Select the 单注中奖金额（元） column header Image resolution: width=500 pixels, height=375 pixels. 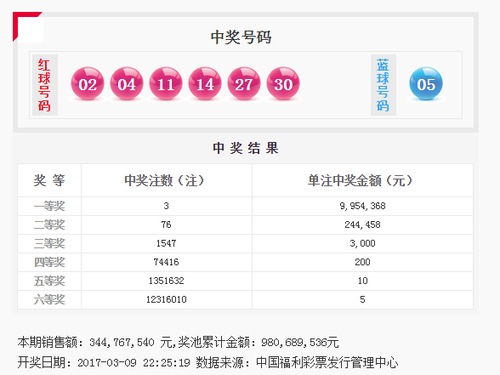[x=360, y=181]
